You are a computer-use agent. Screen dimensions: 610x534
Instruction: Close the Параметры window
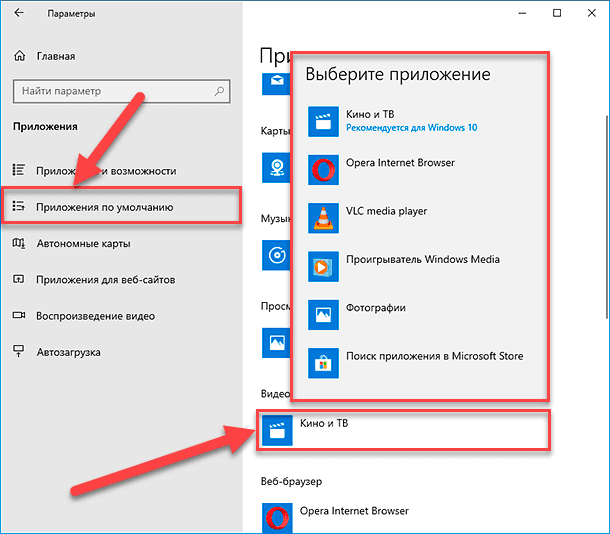tap(592, 13)
